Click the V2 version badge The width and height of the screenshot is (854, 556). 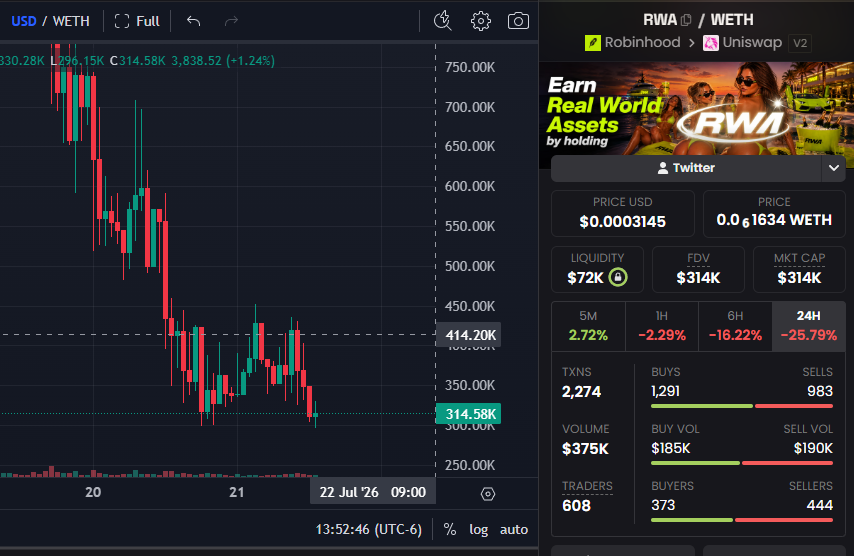point(800,43)
